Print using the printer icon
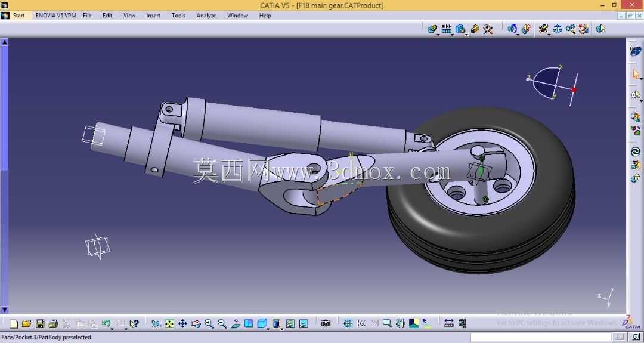Viewport: 644px width, 343px height. tap(53, 324)
